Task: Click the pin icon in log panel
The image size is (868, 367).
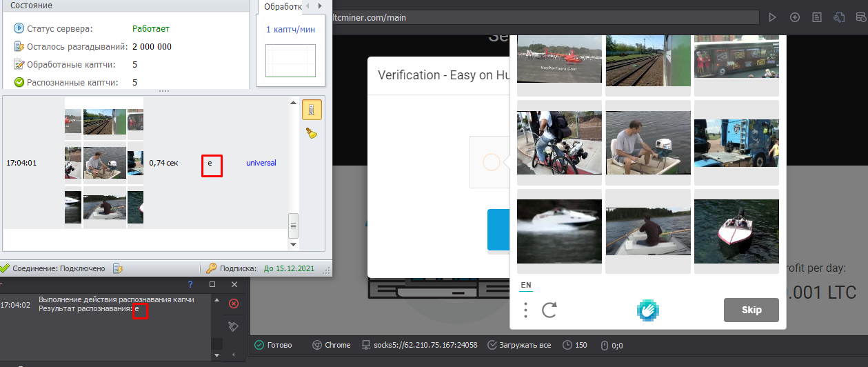Action: (234, 326)
